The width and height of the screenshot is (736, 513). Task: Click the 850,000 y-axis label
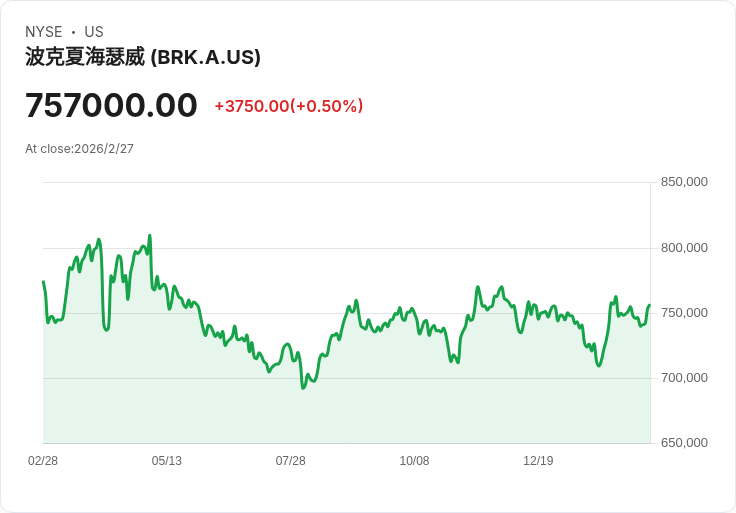[684, 182]
